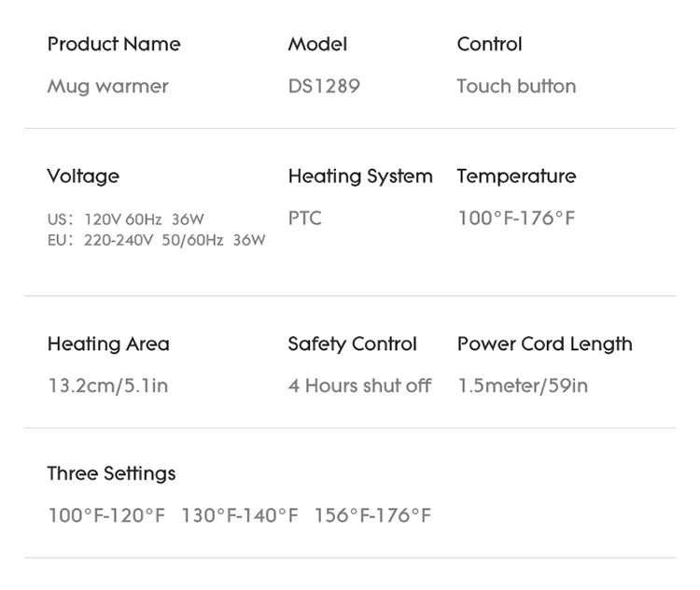Click the Three Settings heading
This screenshot has height=590, width=700.
111,473
